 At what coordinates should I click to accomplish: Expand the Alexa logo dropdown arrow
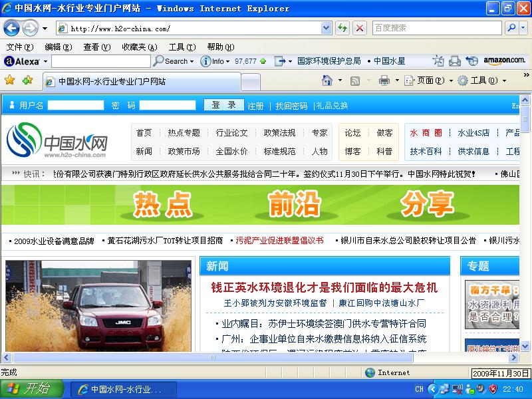(x=45, y=61)
